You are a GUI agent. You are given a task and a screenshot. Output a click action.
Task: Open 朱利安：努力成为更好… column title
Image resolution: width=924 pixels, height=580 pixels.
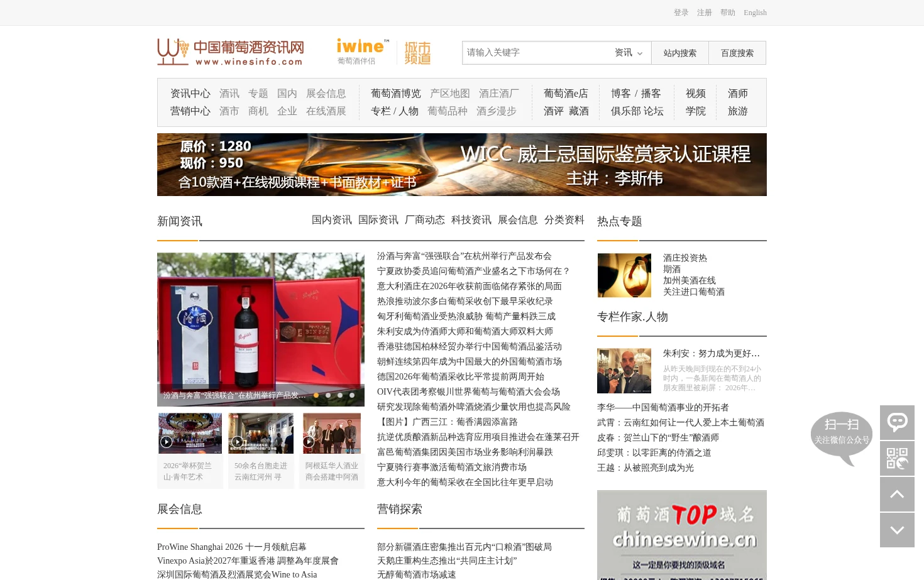712,354
